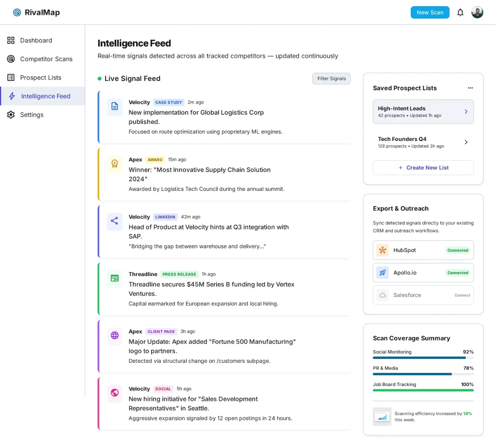The width and height of the screenshot is (496, 448).
Task: Toggle Apollo.io Connected status
Action: 457,273
